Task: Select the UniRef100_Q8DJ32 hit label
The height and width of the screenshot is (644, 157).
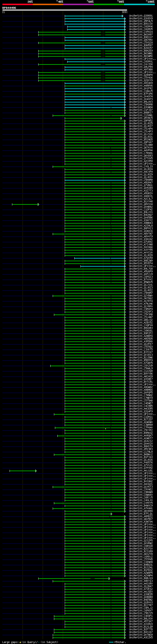Action: 141,320
